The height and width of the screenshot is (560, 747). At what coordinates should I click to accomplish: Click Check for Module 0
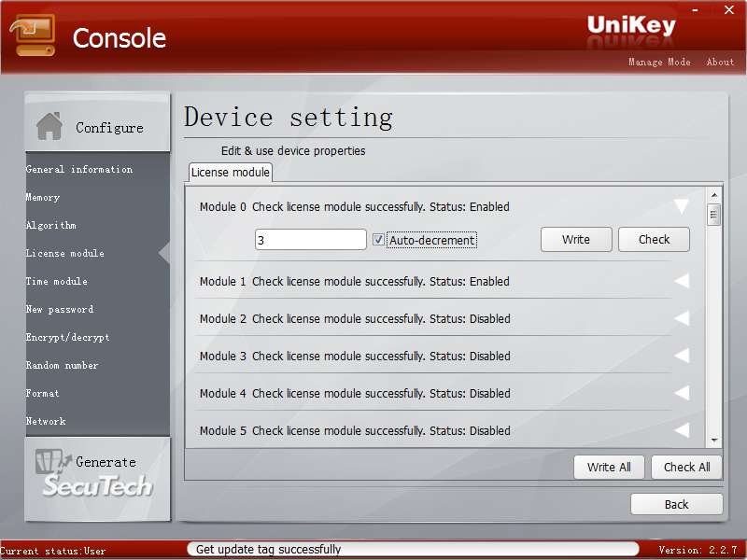click(x=654, y=240)
